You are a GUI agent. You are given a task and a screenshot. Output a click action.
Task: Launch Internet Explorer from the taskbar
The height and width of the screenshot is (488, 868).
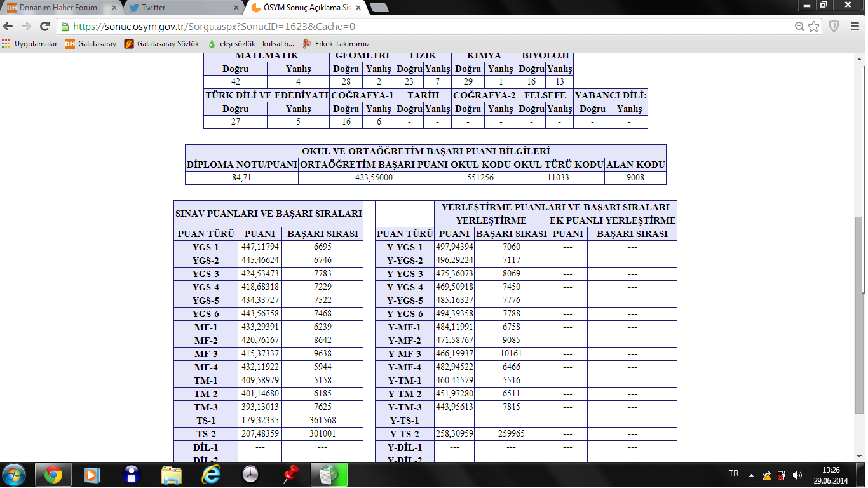210,474
